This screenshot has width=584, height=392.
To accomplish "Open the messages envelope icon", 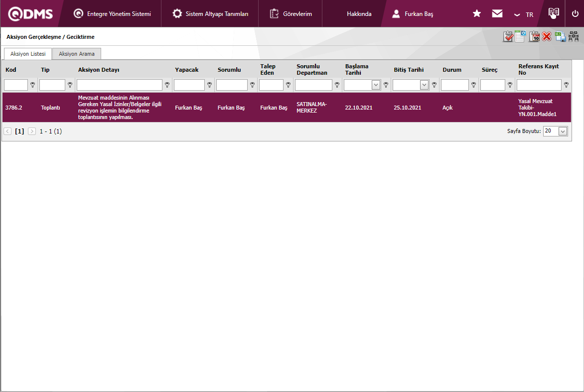I will click(x=497, y=14).
